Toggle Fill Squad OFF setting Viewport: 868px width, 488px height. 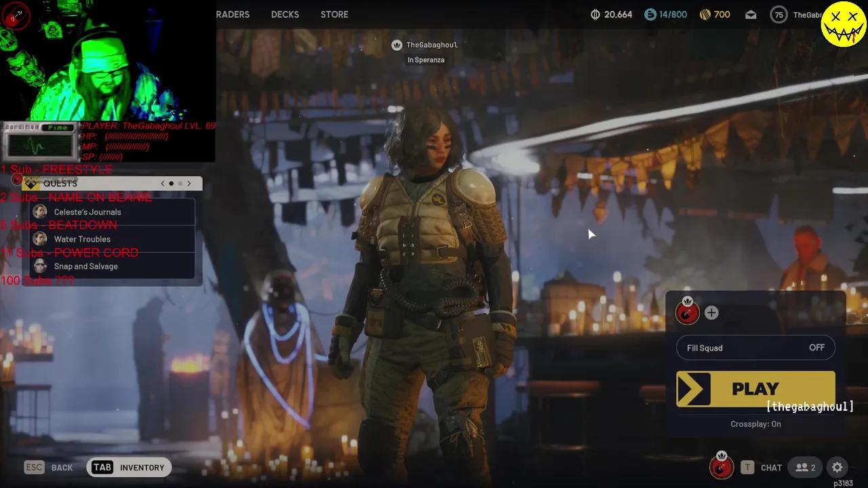(755, 348)
